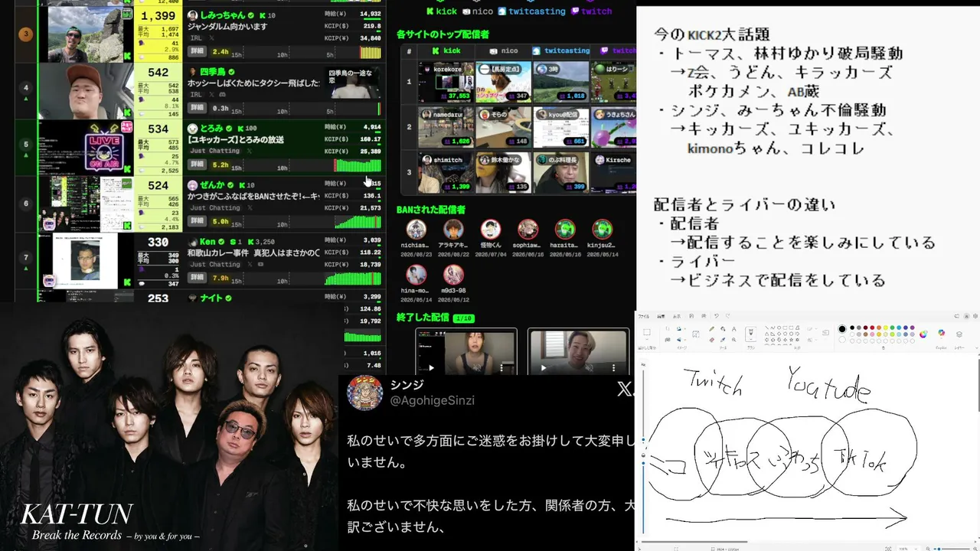Viewport: 980px width, 551px height.
Task: Click the banned streamer hina-mo avatar
Action: [416, 274]
